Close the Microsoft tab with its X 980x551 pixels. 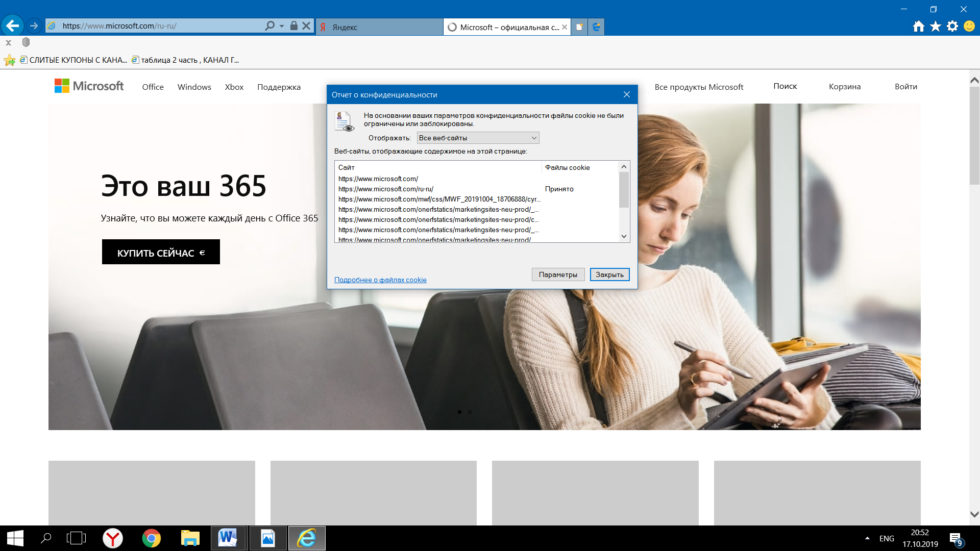[x=565, y=27]
